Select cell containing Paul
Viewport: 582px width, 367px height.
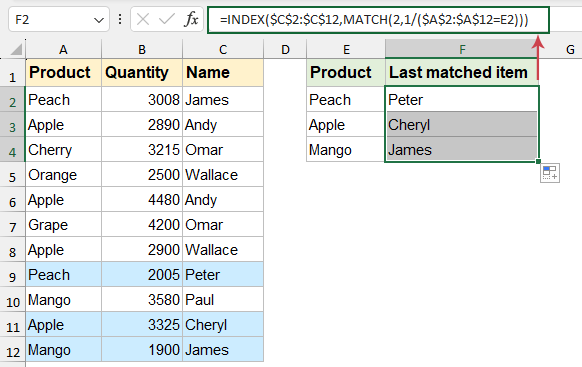point(223,300)
